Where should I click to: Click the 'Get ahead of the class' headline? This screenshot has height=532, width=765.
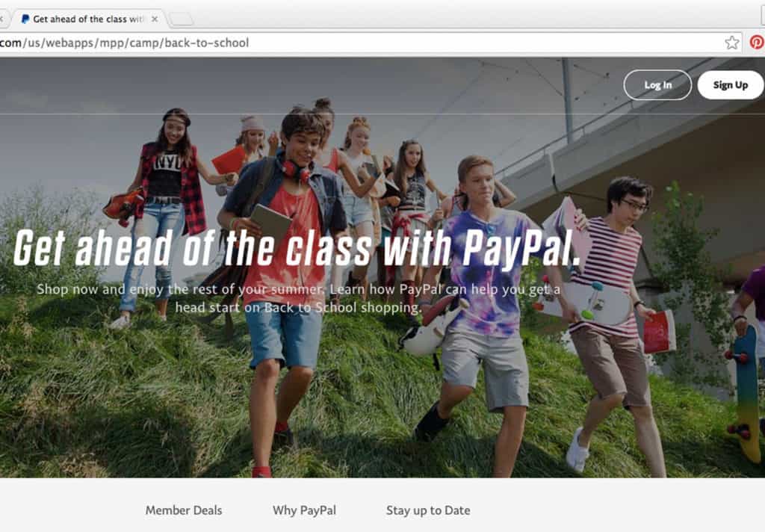click(x=297, y=249)
